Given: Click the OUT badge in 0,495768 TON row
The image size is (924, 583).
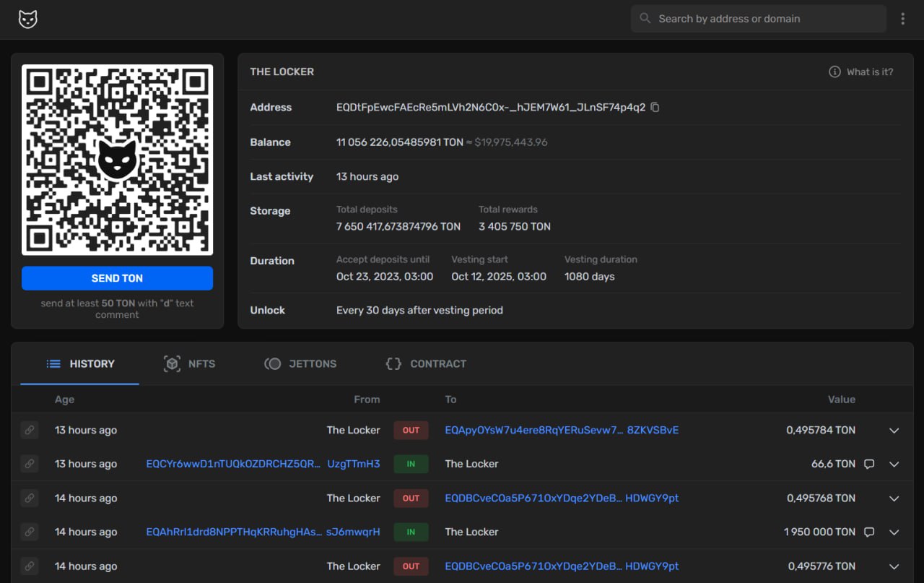Looking at the screenshot, I should (411, 498).
